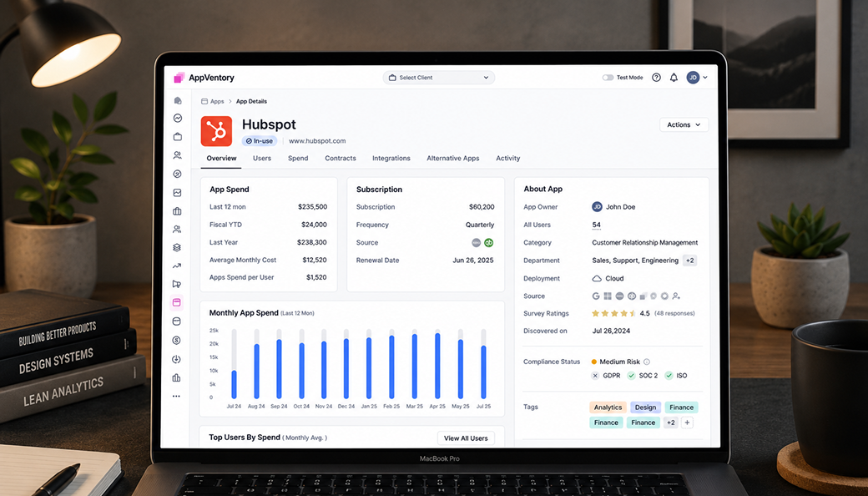This screenshot has height=496, width=868.
Task: Click the Cloud deployment icon
Action: coord(597,278)
